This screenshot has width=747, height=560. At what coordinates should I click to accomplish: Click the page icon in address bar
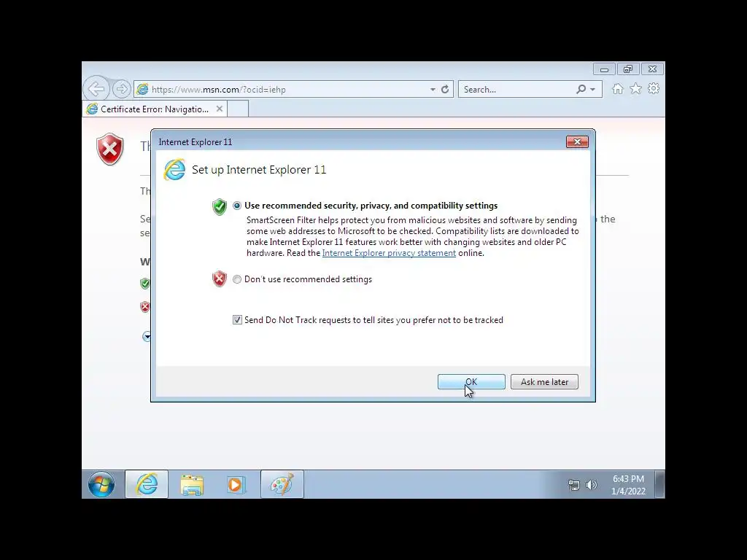click(x=142, y=89)
